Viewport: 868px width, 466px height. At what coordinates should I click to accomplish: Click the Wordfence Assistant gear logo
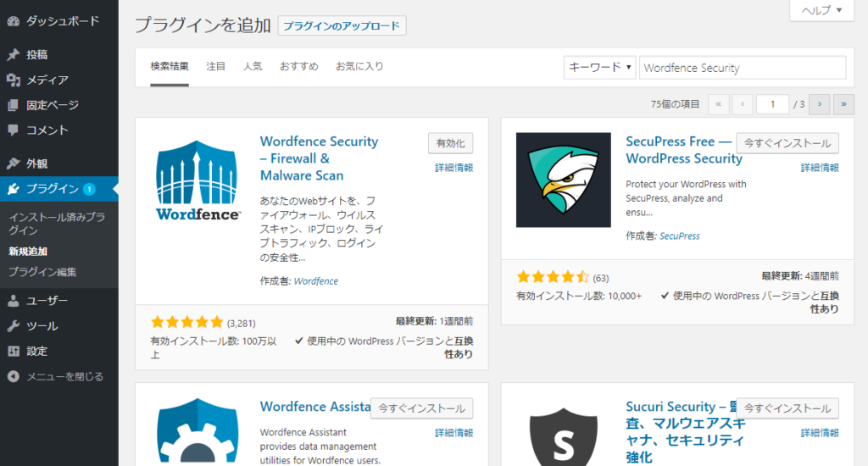(198, 432)
